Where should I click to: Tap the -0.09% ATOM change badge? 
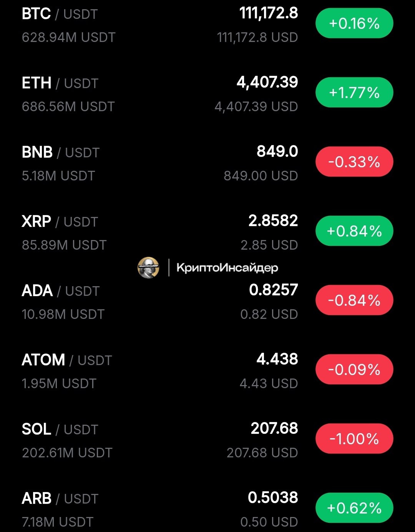click(x=354, y=370)
